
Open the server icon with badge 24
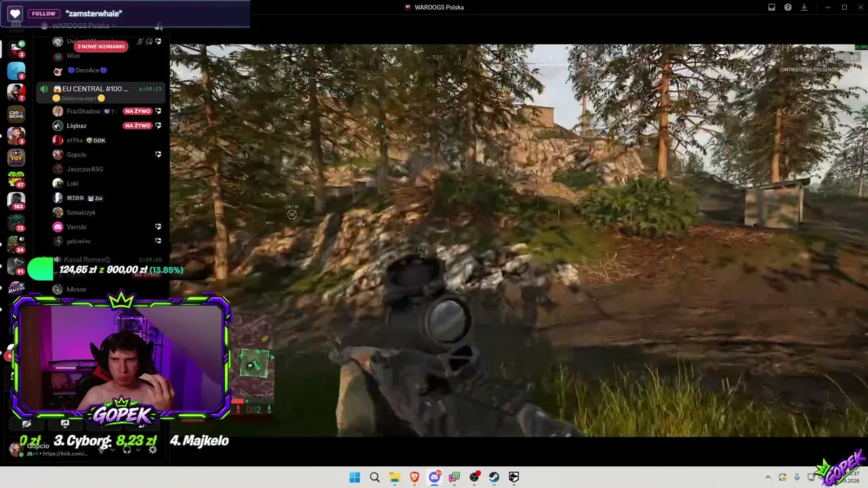click(16, 244)
